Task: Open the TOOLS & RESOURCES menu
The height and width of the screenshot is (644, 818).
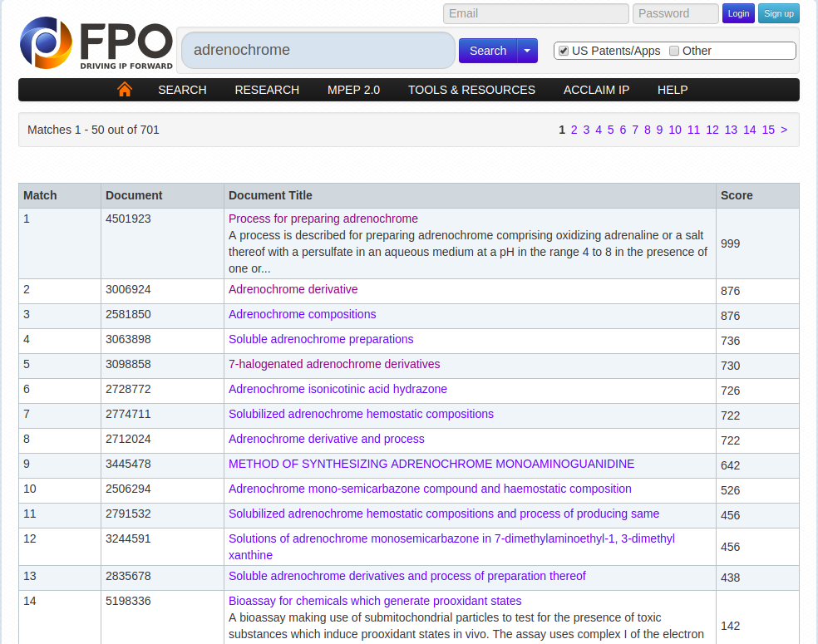Action: pos(471,90)
